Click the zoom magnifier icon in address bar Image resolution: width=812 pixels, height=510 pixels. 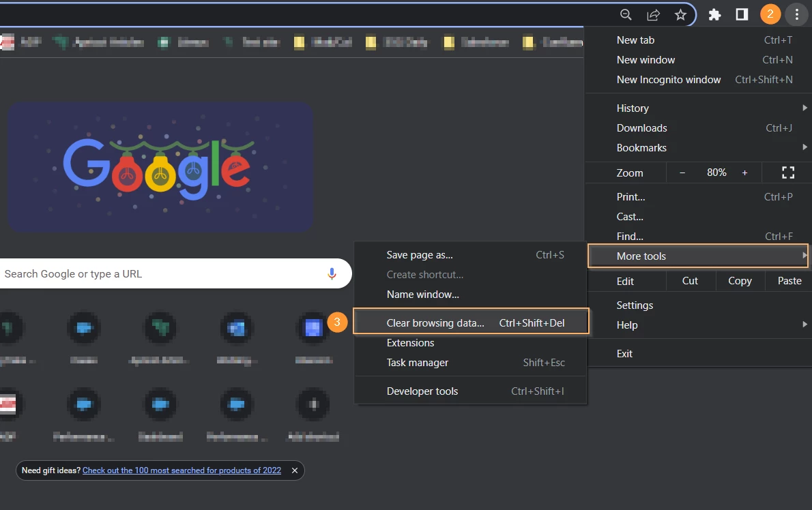[626, 14]
